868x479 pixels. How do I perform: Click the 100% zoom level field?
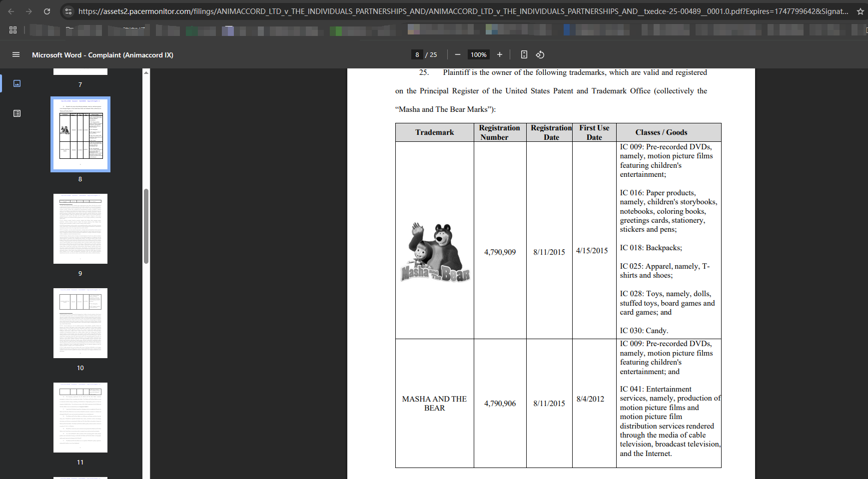click(478, 54)
